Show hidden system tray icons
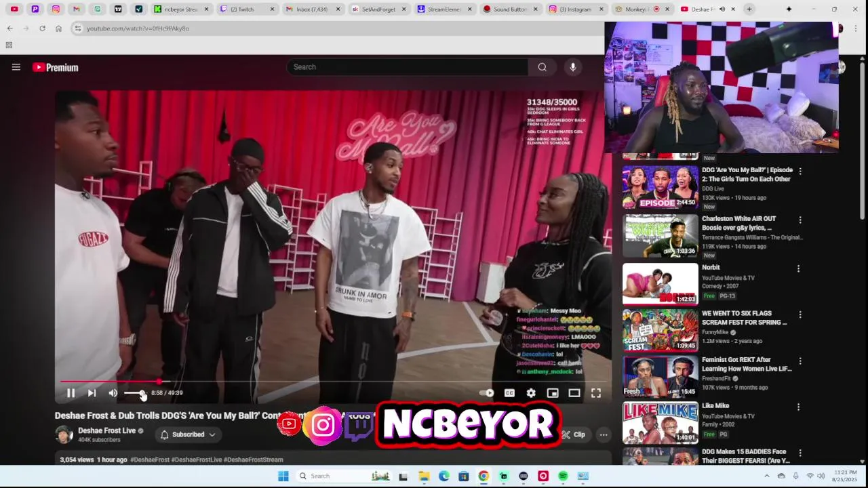 click(x=767, y=476)
